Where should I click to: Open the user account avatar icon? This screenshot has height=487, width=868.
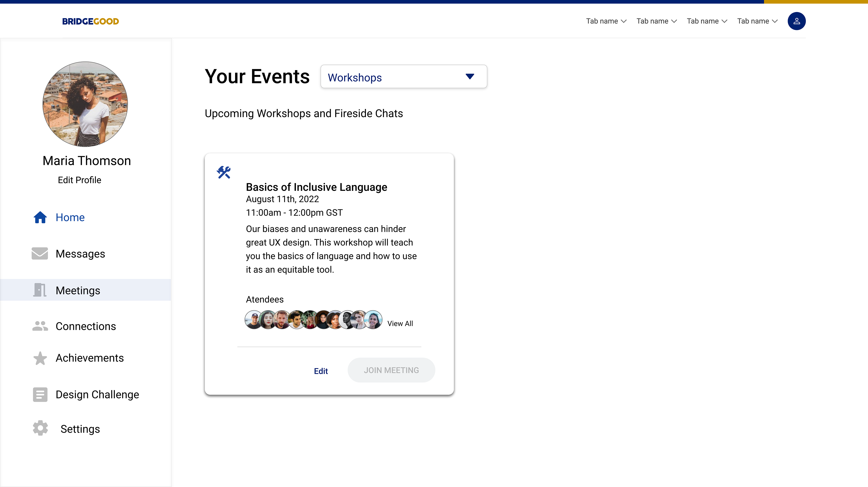point(796,21)
